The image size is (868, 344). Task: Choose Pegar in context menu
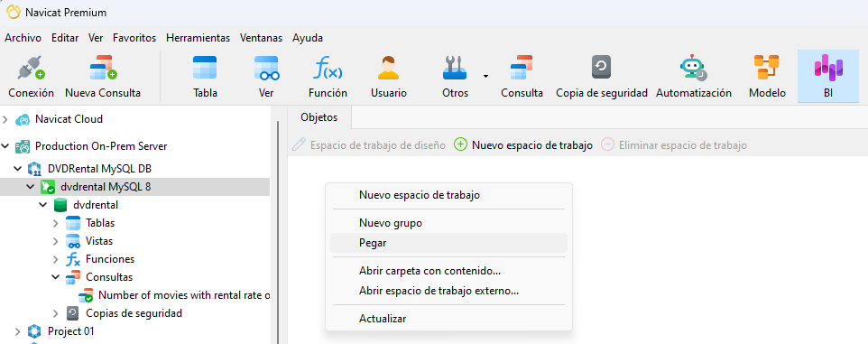coord(449,243)
